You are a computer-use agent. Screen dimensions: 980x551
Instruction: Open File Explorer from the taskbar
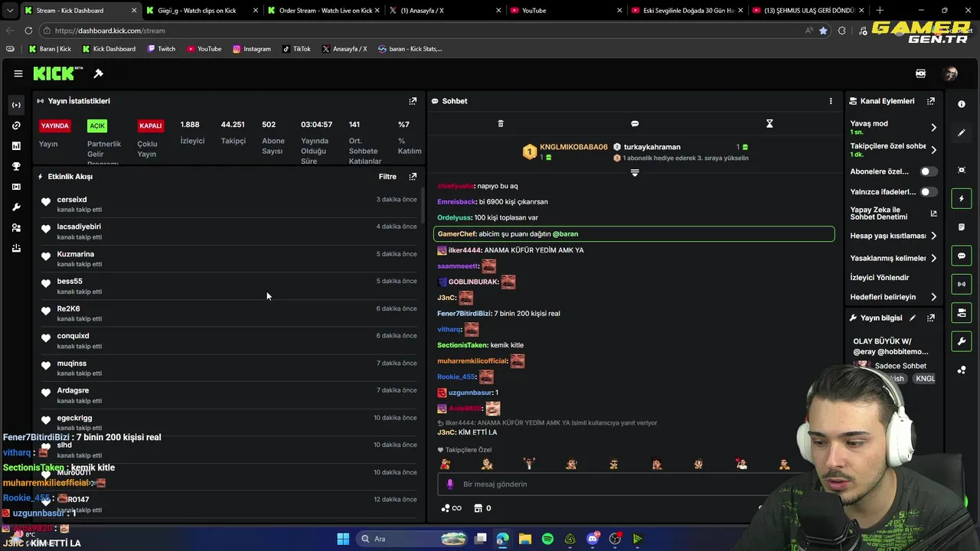(x=525, y=539)
